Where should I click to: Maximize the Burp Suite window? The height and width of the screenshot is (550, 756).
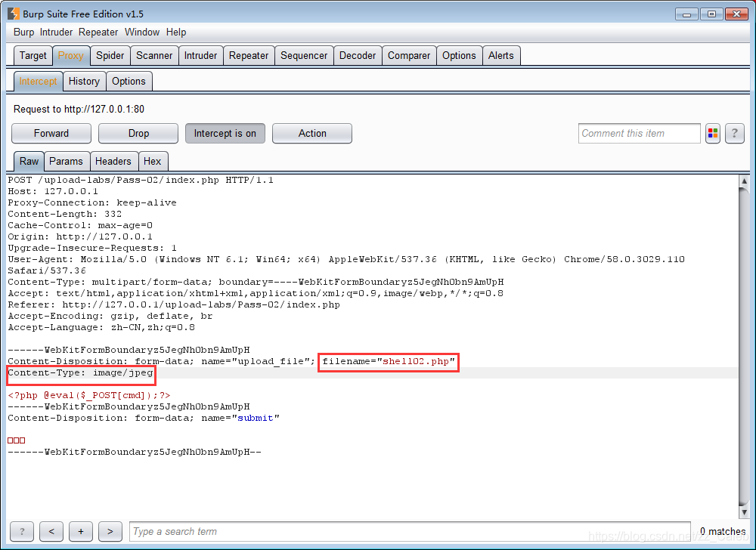pyautogui.click(x=711, y=14)
